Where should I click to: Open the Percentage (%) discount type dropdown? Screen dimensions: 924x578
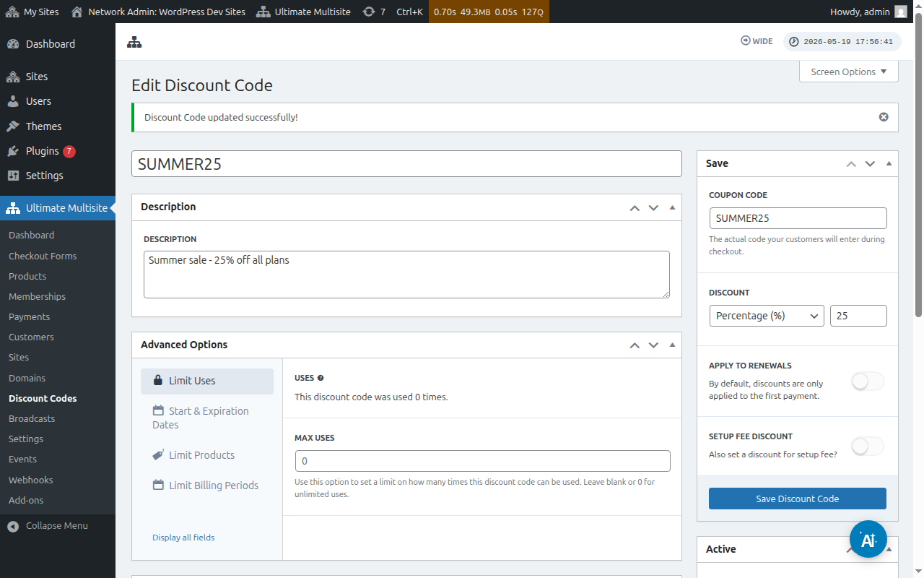click(767, 316)
